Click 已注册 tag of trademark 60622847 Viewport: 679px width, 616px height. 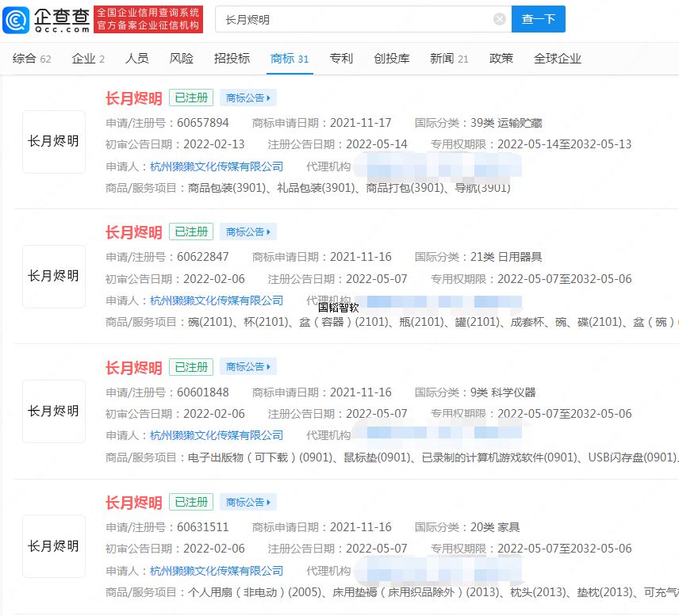191,232
